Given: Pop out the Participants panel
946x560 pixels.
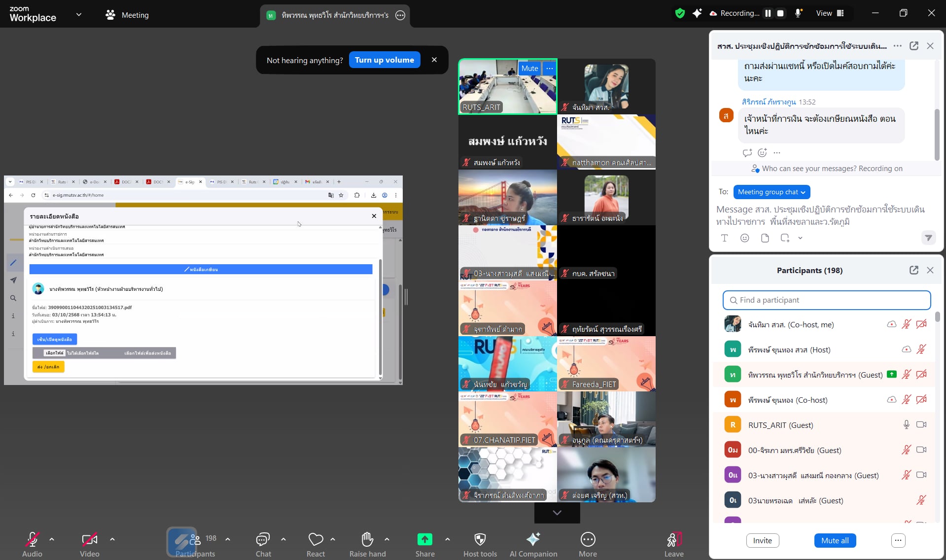Looking at the screenshot, I should (x=913, y=270).
